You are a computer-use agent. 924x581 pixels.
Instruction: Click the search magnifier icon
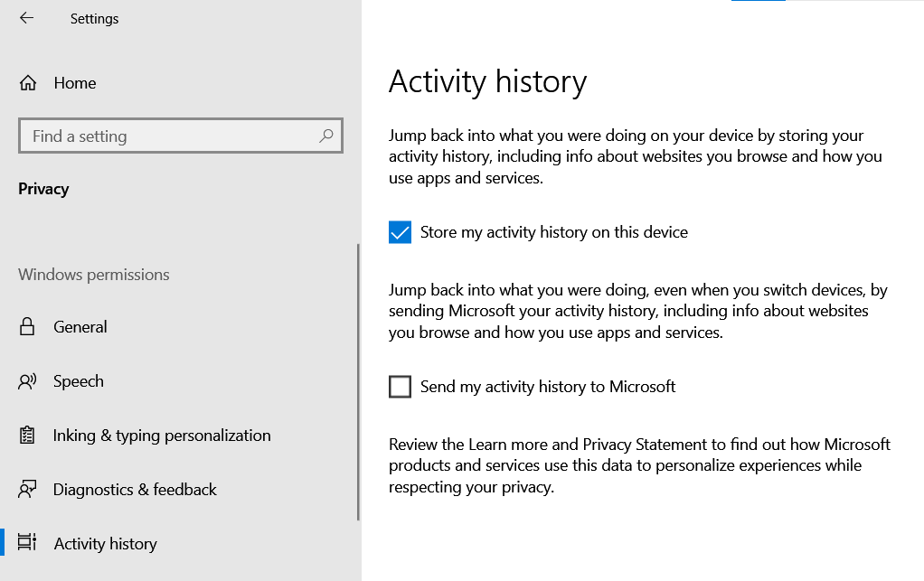coord(325,136)
